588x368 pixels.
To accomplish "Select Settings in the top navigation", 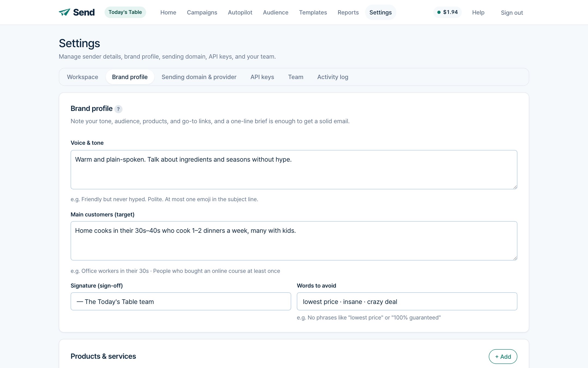I will pos(381,12).
